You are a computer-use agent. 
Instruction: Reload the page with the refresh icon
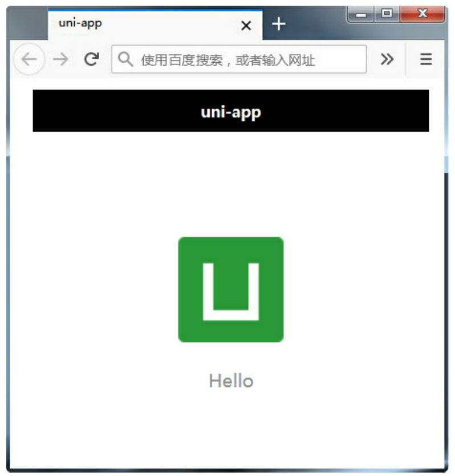pyautogui.click(x=92, y=59)
